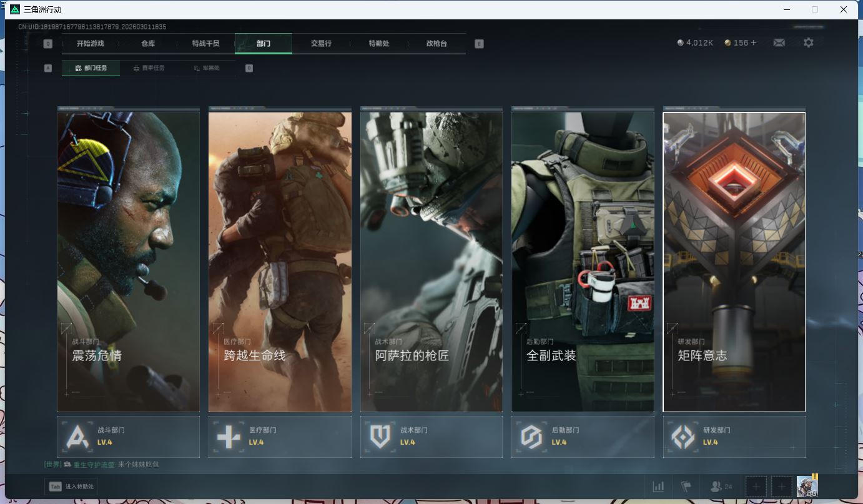Viewport: 863px width, 504px height.
Task: Open the settings gear icon
Action: [x=809, y=43]
